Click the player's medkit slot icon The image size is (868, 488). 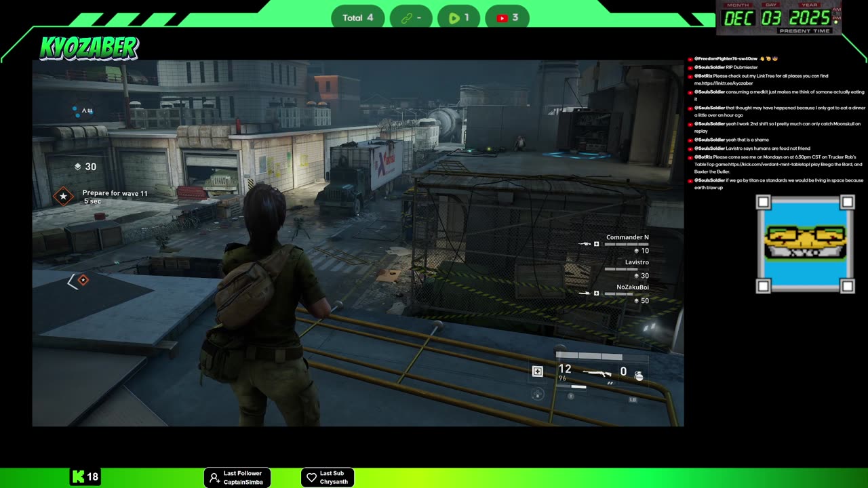point(538,371)
